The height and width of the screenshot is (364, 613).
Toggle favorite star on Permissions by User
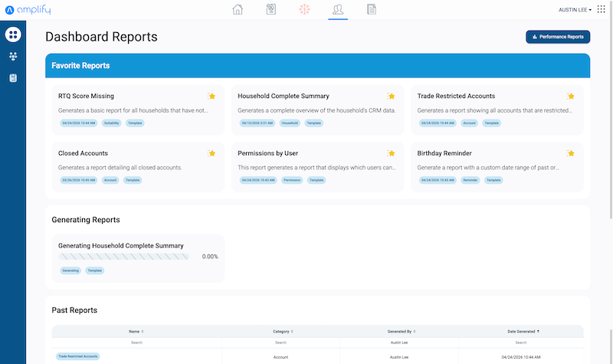tap(391, 153)
